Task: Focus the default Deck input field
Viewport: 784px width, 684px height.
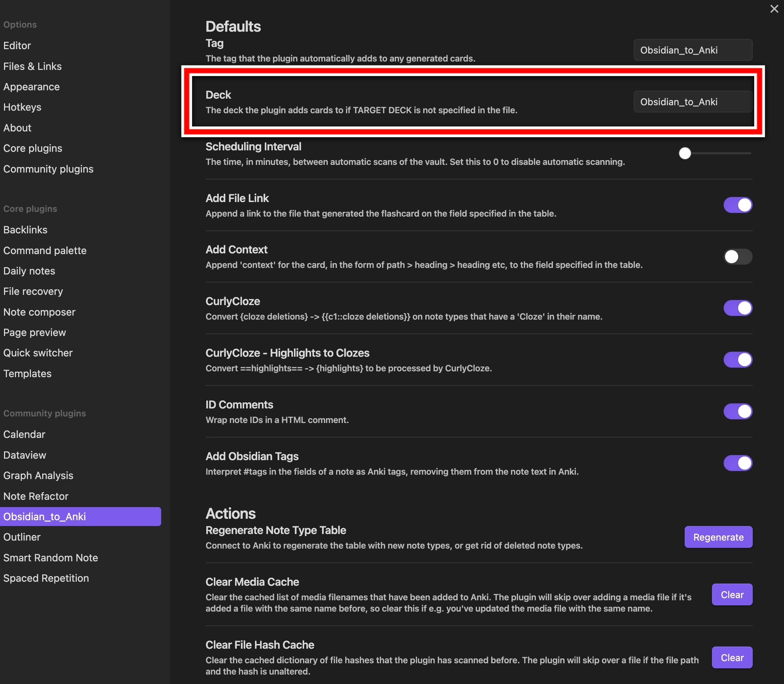Action: (692, 102)
